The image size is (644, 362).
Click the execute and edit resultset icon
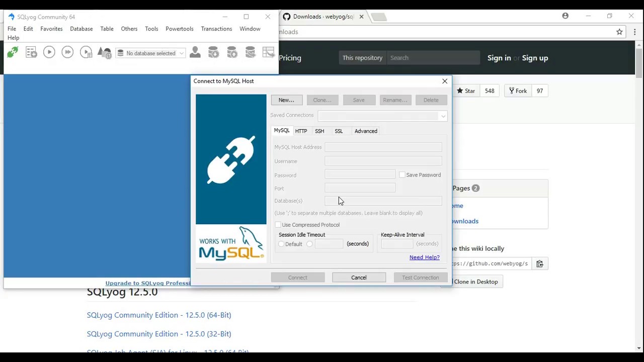click(x=86, y=52)
